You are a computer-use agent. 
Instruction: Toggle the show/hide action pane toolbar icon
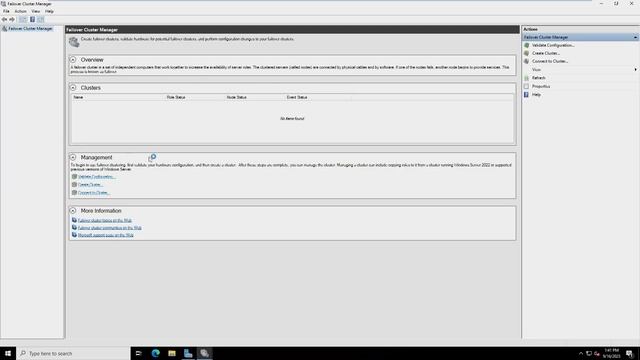coord(40,19)
